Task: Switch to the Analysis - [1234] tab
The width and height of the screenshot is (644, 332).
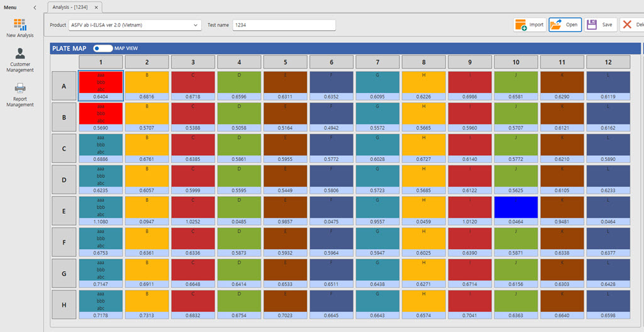Action: click(x=72, y=6)
